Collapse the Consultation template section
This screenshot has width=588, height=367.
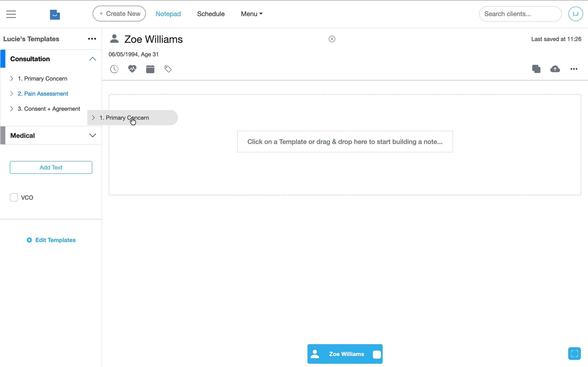(x=92, y=59)
